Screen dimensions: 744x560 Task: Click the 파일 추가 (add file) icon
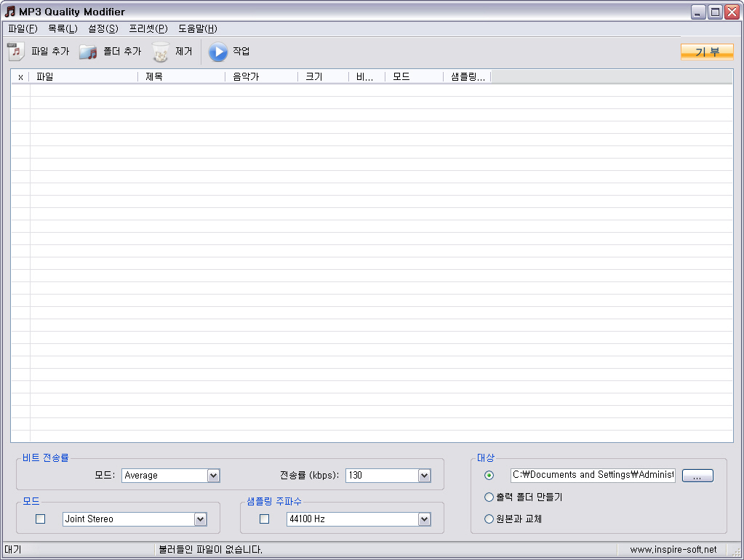click(16, 51)
